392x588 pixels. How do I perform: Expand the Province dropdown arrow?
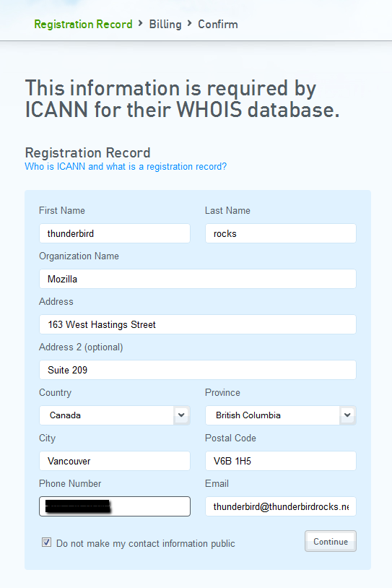click(348, 415)
